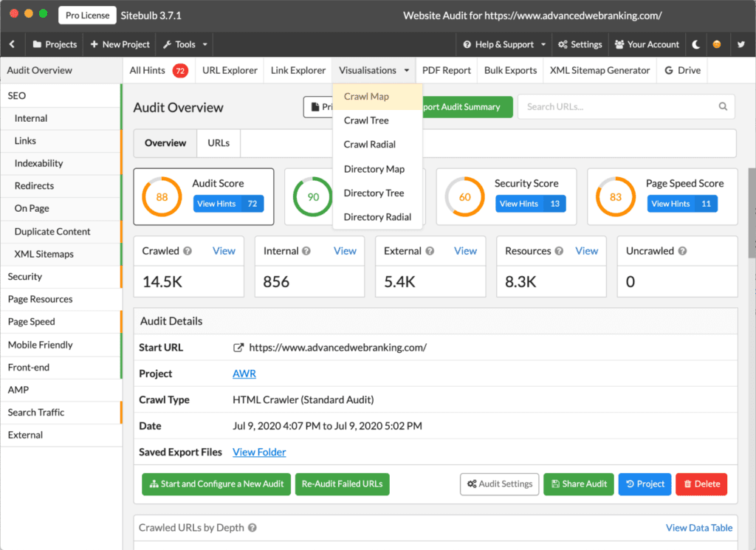The image size is (756, 550).
Task: Click the help icon next to Resources
Action: click(559, 251)
